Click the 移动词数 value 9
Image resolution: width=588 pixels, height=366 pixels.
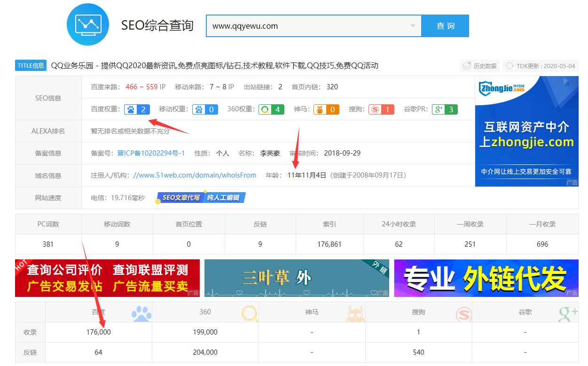(117, 244)
